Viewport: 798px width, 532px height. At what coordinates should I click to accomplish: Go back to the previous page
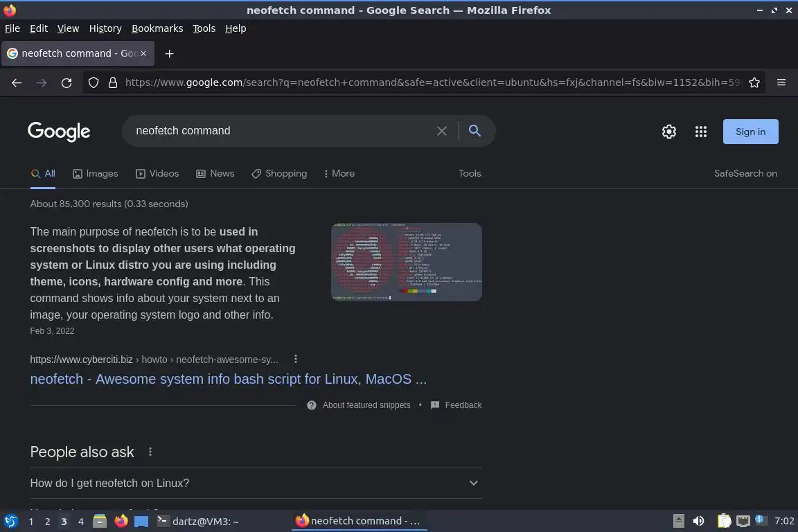(17, 83)
